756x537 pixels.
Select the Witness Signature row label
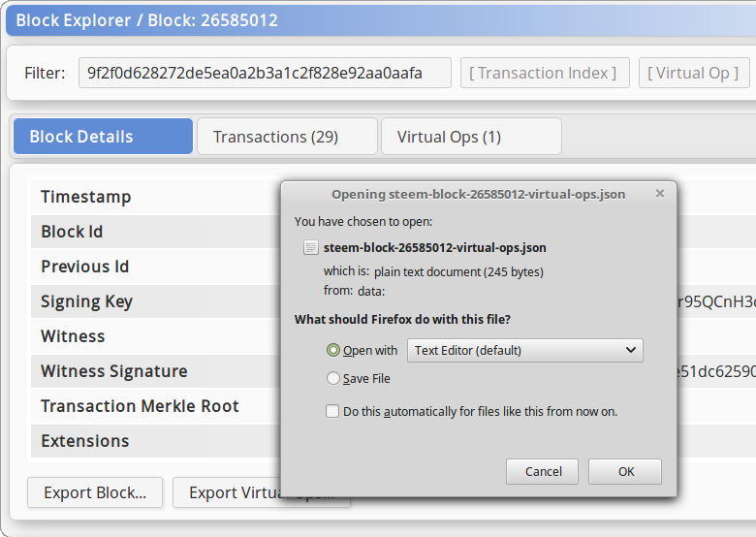click(x=114, y=371)
